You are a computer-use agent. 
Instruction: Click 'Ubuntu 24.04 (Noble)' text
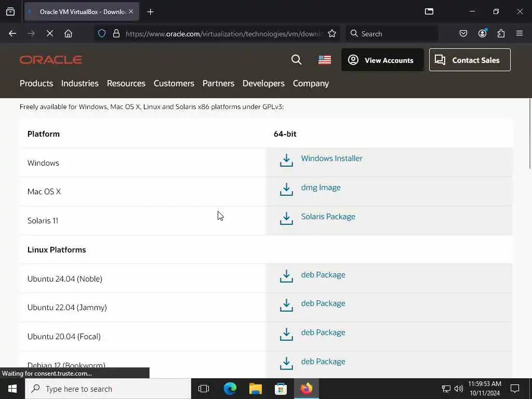pos(65,279)
